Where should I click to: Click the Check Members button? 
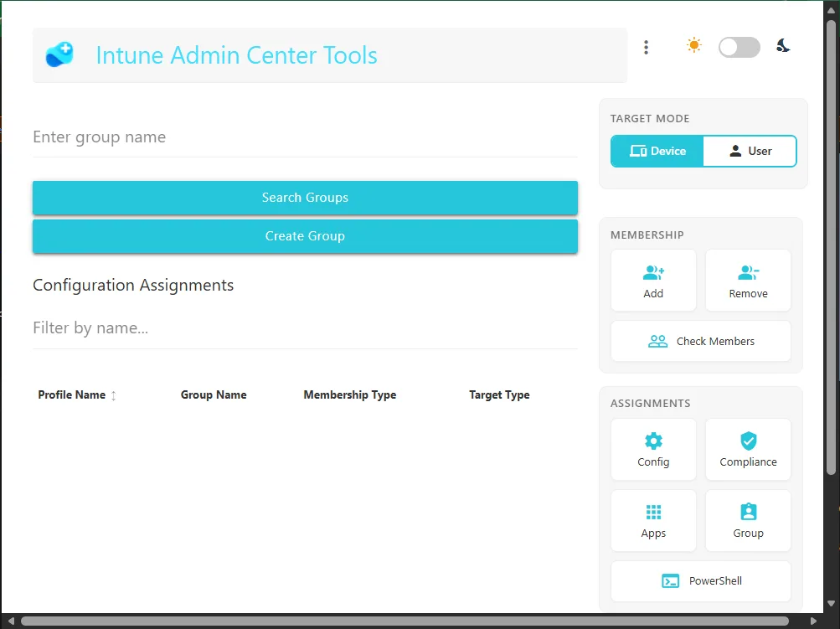(x=701, y=341)
